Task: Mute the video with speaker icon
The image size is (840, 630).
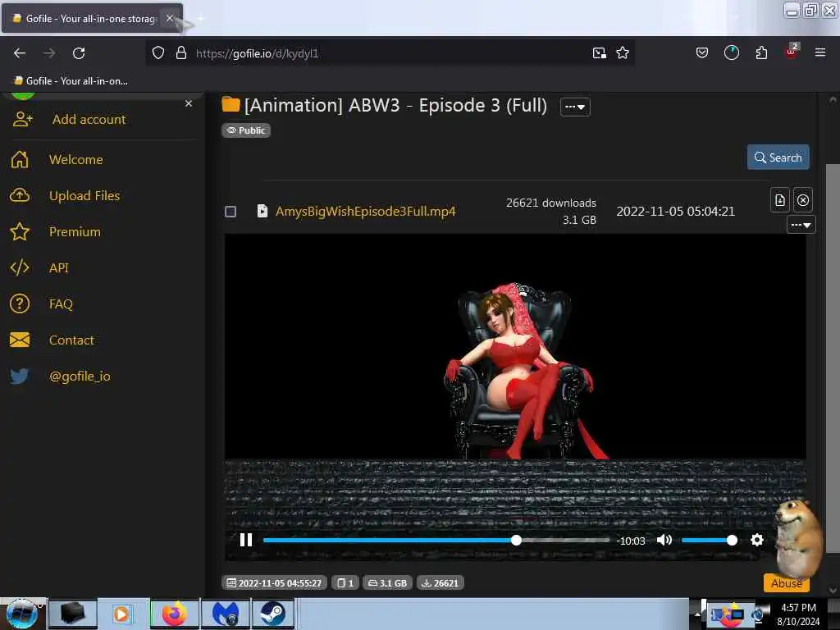Action: click(664, 540)
